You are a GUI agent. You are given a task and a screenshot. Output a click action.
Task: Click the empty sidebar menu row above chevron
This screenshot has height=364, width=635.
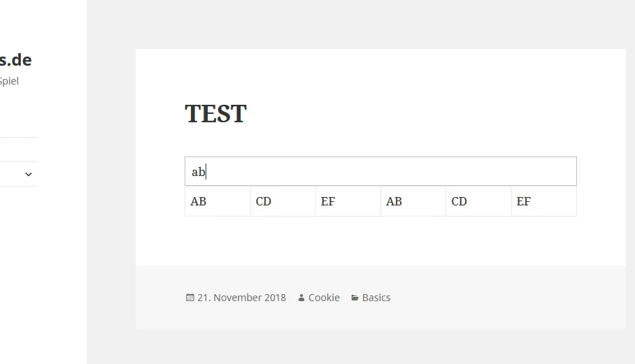(x=19, y=150)
